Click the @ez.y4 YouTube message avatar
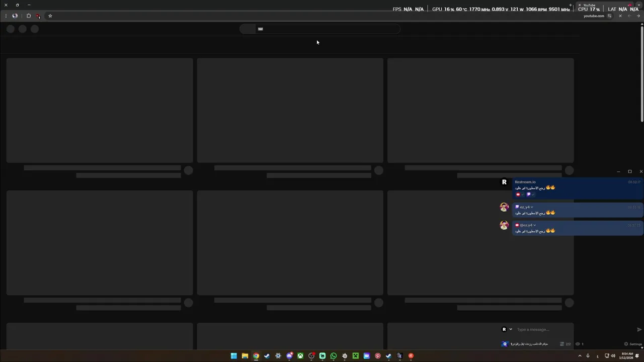The height and width of the screenshot is (362, 644). click(x=504, y=225)
